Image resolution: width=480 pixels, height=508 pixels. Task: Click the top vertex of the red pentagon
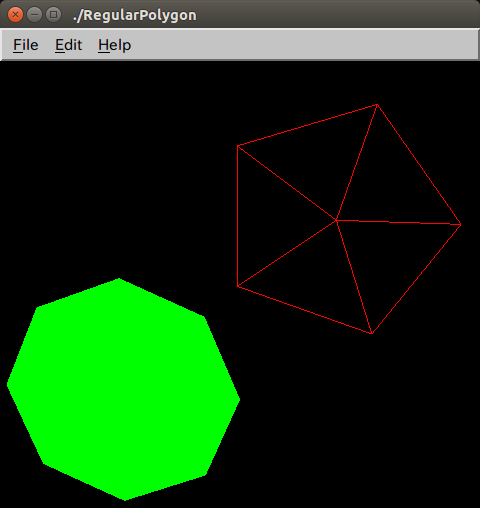[x=377, y=105]
